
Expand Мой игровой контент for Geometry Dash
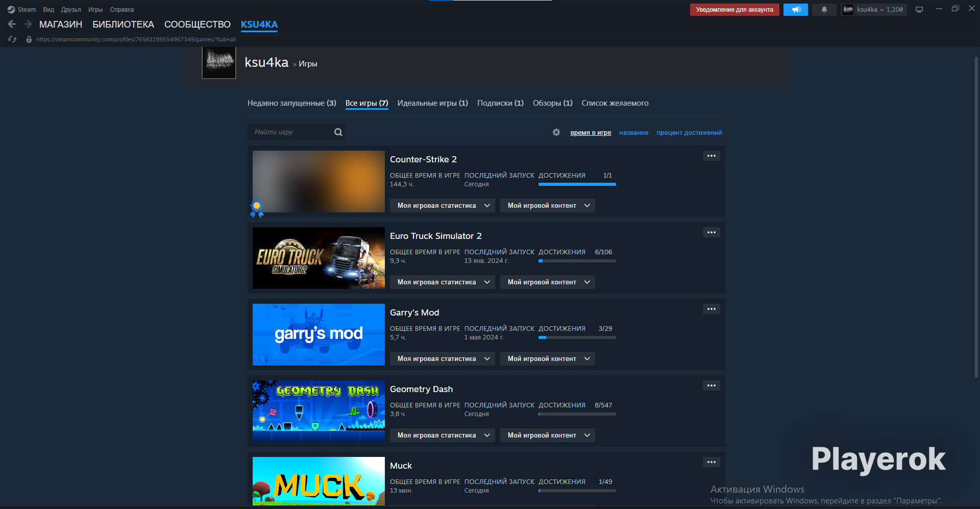[x=548, y=435]
